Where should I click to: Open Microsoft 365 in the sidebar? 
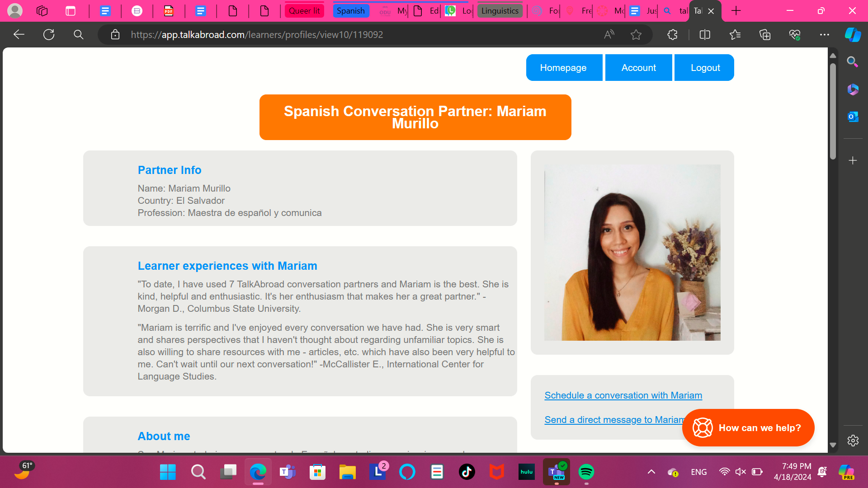click(853, 89)
